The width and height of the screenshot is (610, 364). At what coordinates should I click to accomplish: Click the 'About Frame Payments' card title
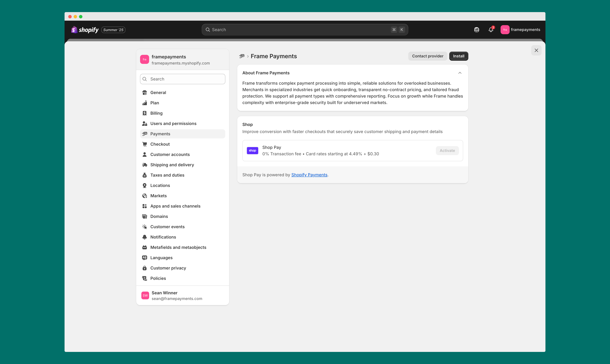coord(266,73)
